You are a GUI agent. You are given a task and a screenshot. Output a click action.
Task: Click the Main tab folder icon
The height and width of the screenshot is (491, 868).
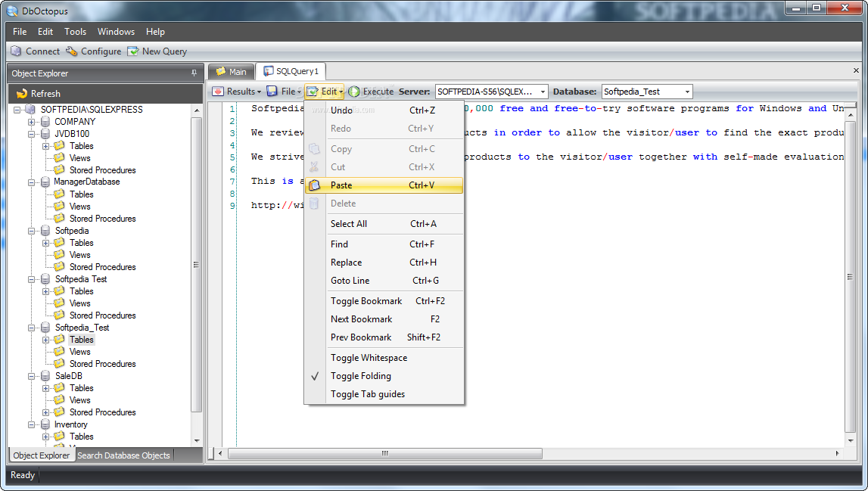pos(221,71)
